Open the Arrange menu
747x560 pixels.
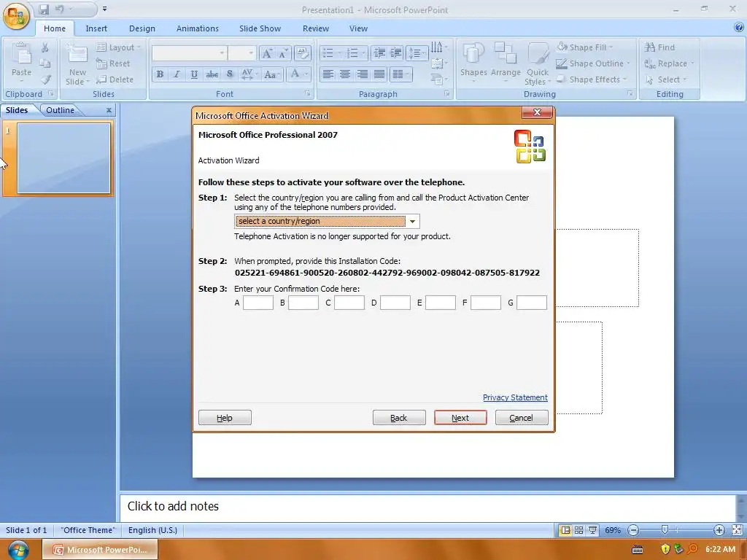[x=506, y=61]
